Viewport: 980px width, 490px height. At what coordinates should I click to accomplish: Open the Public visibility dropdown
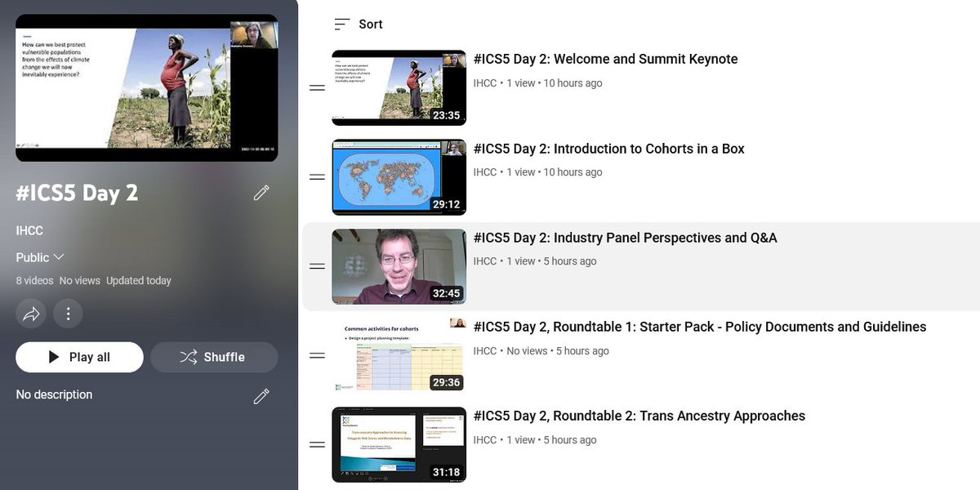coord(39,257)
